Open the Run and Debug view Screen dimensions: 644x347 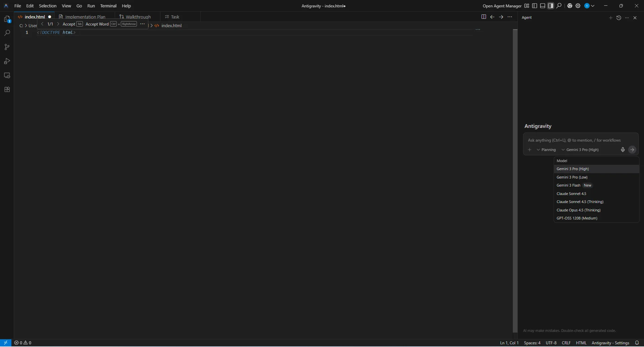pos(7,61)
